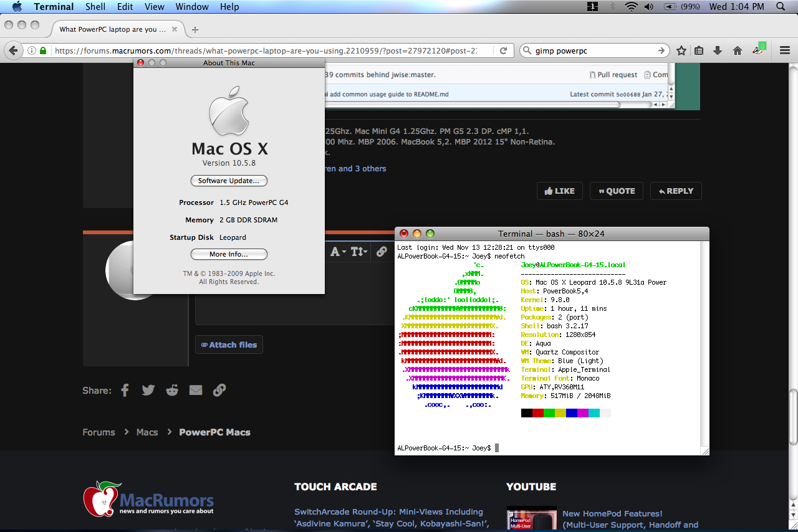This screenshot has height=532, width=798.
Task: Like the forum post
Action: [559, 191]
